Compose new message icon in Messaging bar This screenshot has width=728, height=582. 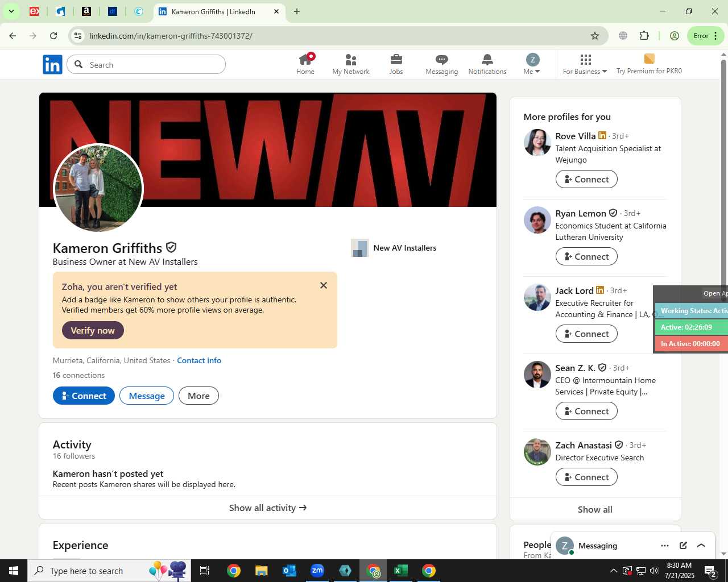coord(683,546)
